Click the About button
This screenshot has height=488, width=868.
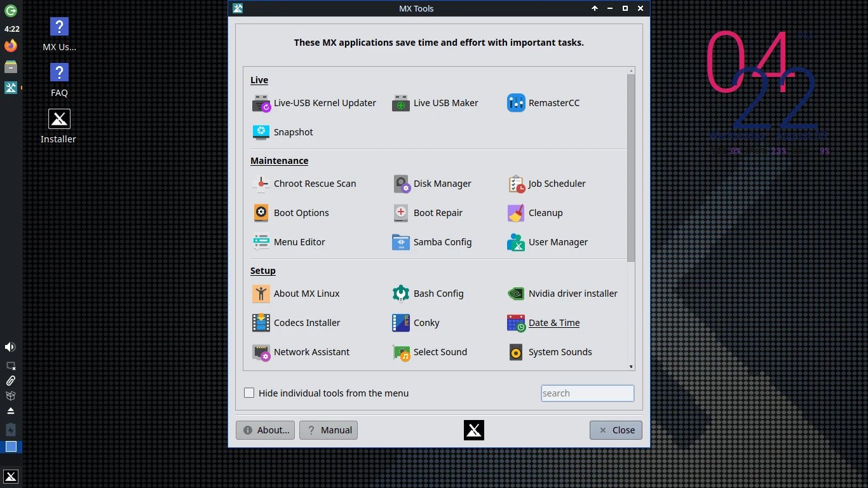point(265,430)
